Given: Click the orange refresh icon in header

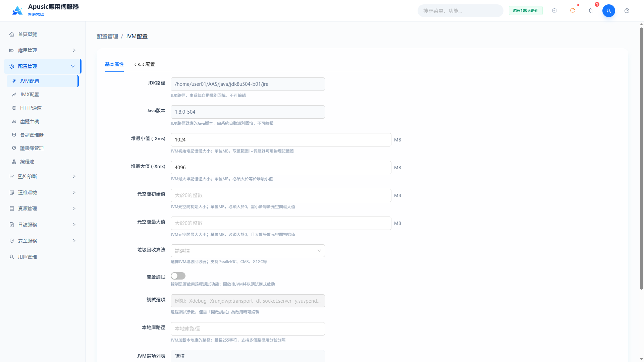Looking at the screenshot, I should click(573, 11).
